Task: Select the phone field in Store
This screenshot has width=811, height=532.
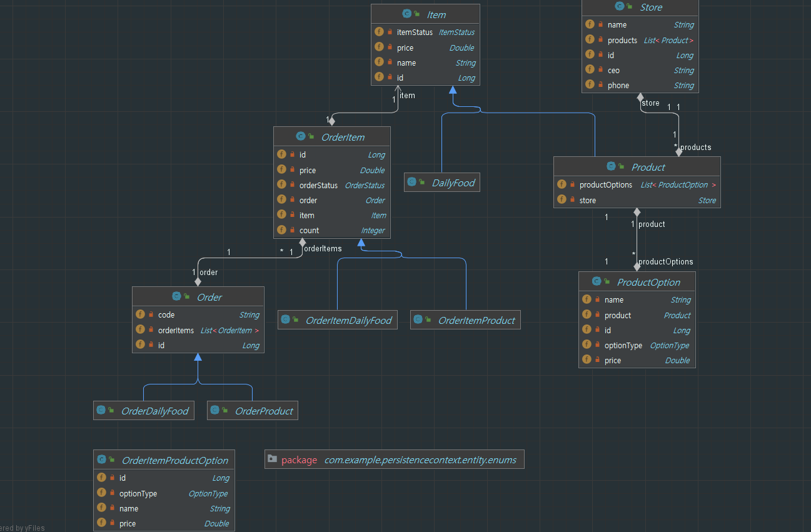Action: 640,85
